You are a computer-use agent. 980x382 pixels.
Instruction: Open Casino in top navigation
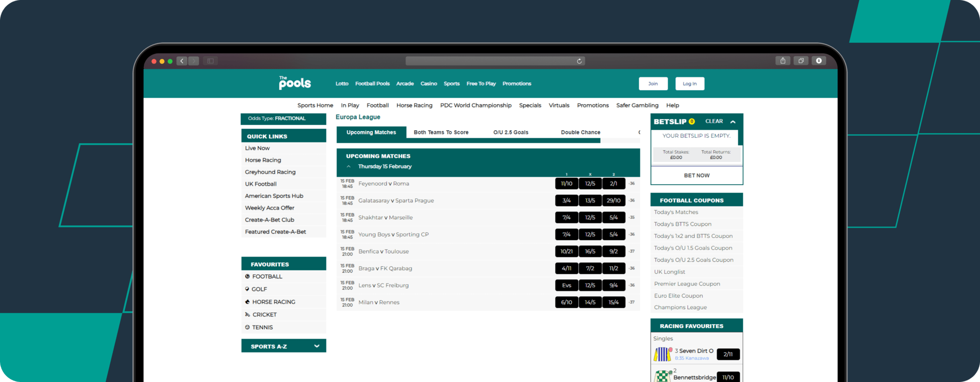(x=428, y=83)
